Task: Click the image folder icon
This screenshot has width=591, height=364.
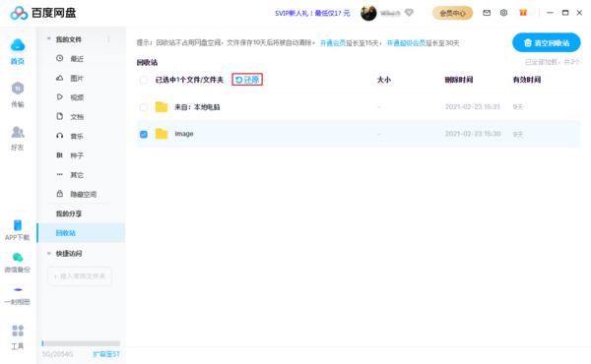Action: pyautogui.click(x=162, y=134)
